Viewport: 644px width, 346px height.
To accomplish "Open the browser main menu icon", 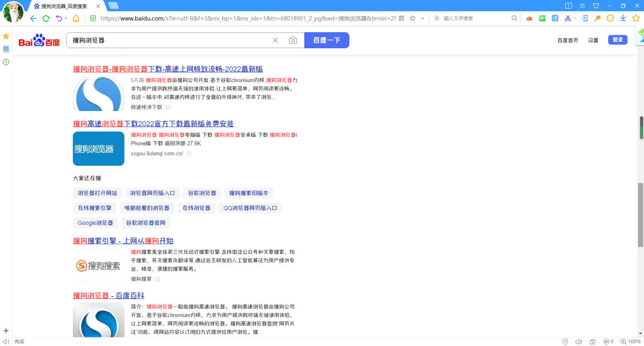I will pyautogui.click(x=582, y=5).
